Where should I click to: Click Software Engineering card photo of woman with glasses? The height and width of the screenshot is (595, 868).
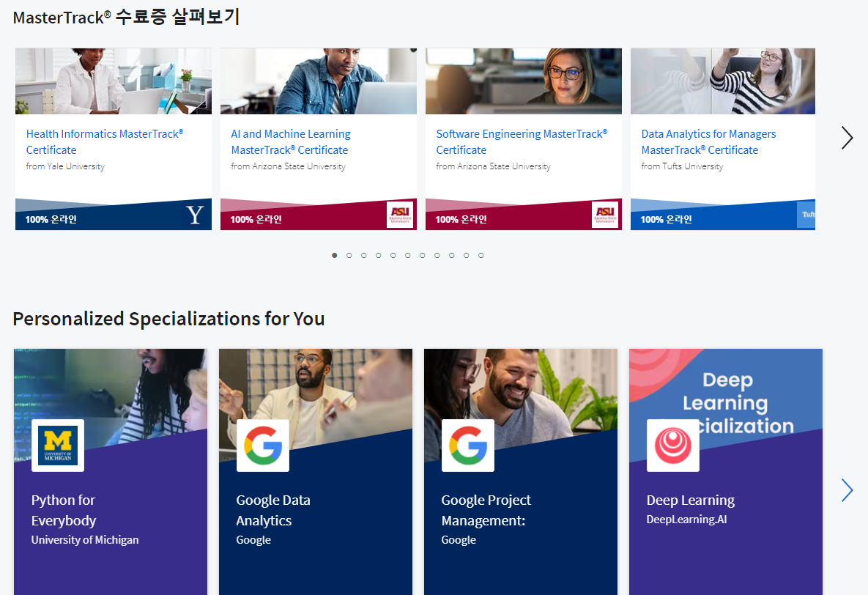tap(524, 81)
